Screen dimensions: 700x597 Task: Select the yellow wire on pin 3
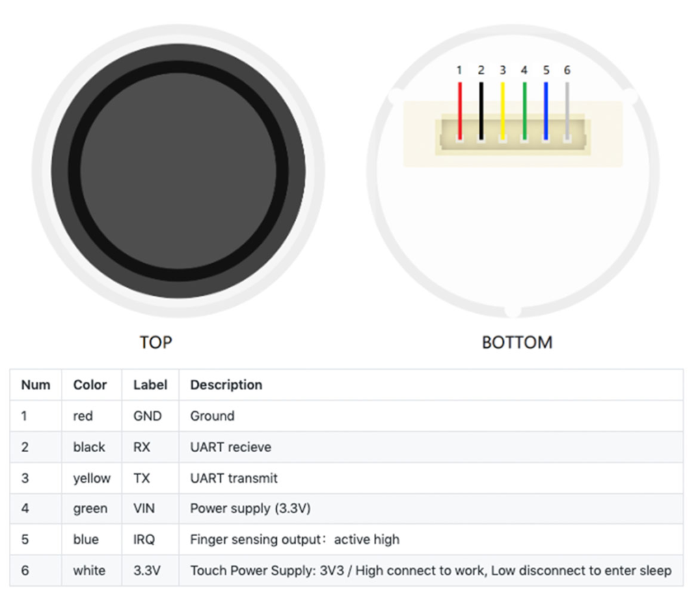point(502,111)
